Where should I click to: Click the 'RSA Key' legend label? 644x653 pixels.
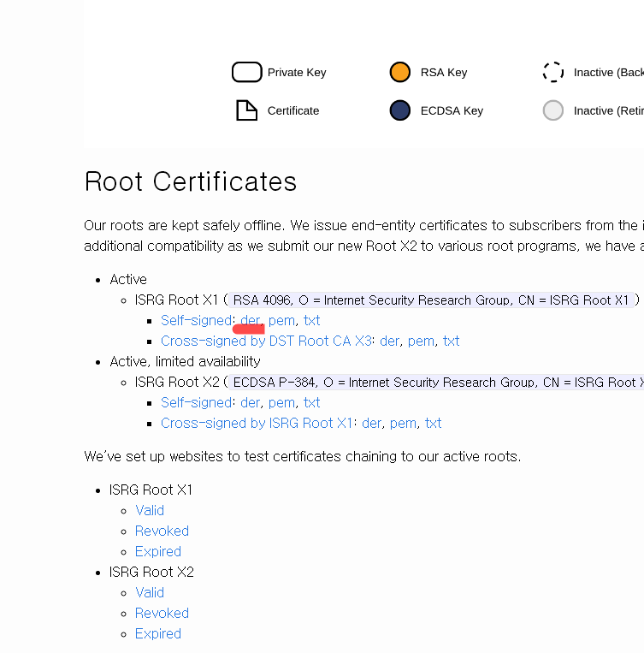point(444,72)
